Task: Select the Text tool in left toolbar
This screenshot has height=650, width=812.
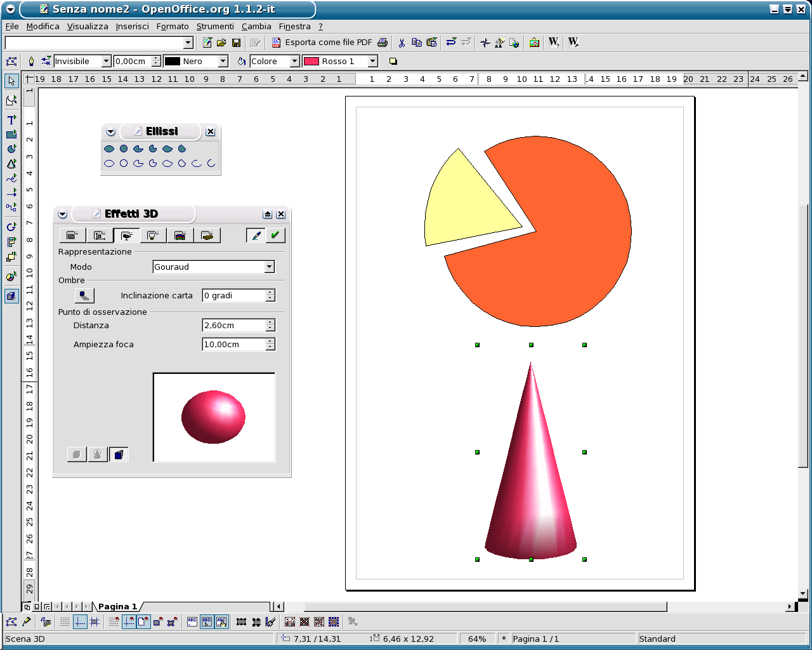Action: tap(11, 119)
